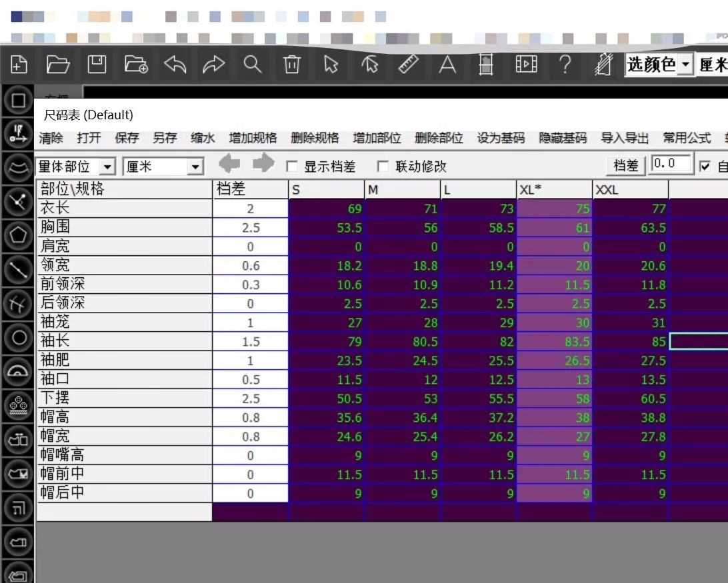Screen dimensions: 728x583
Task: Click the 帽嘴高 row label
Action: [x=125, y=456]
